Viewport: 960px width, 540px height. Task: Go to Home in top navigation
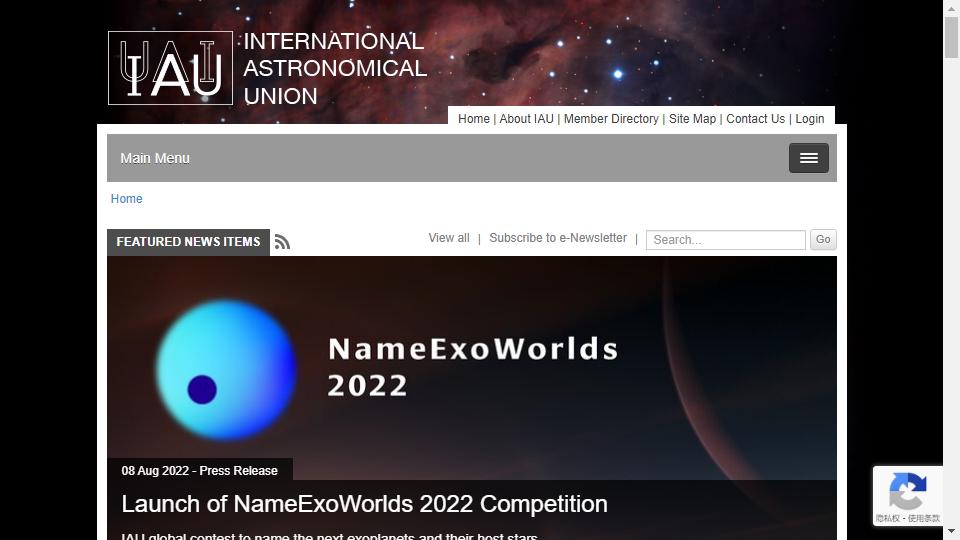[x=474, y=119]
